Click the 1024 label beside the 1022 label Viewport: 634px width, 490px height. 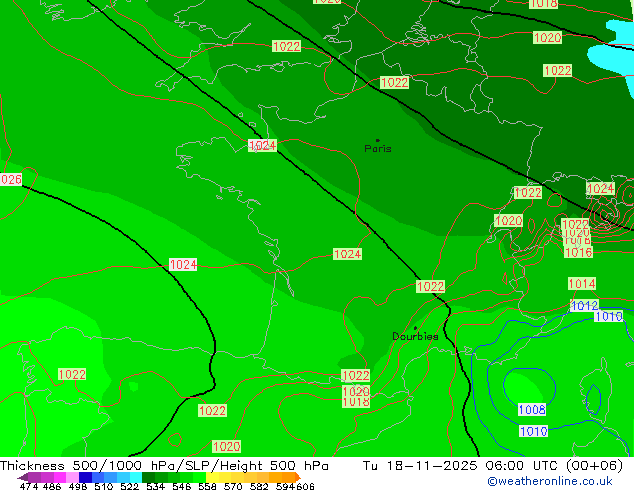[600, 189]
